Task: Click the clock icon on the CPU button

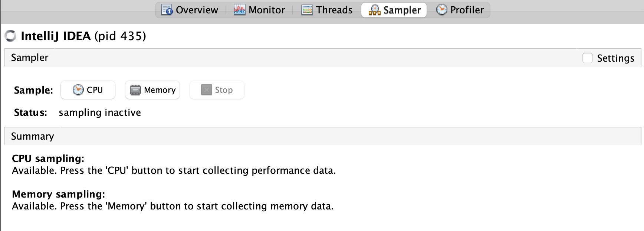Action: [x=78, y=90]
